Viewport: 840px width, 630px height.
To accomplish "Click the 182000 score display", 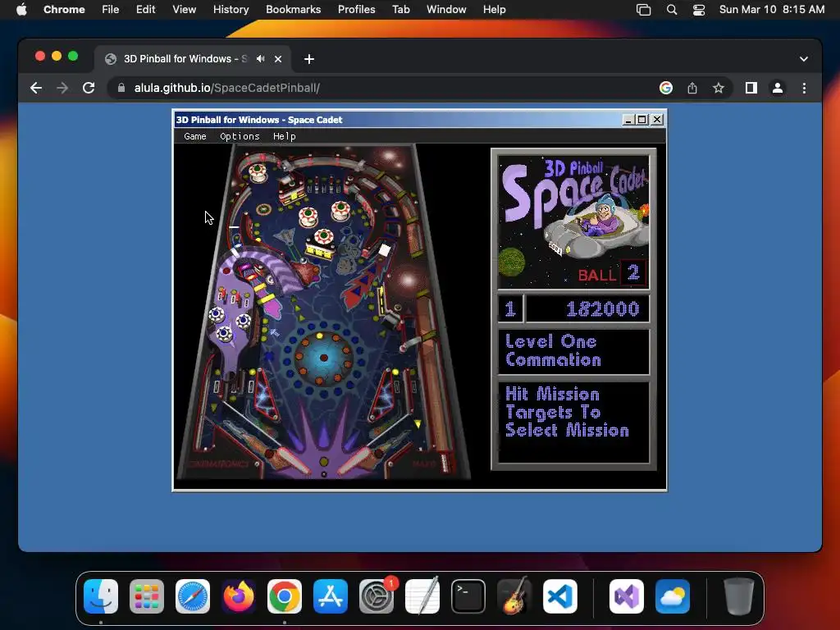I will [x=587, y=309].
